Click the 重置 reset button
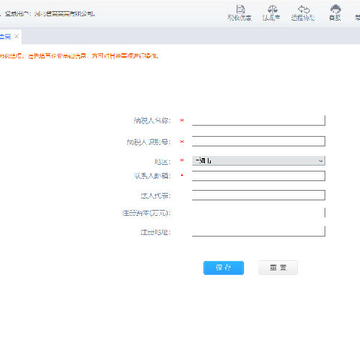The width and height of the screenshot is (360, 360). [x=278, y=268]
